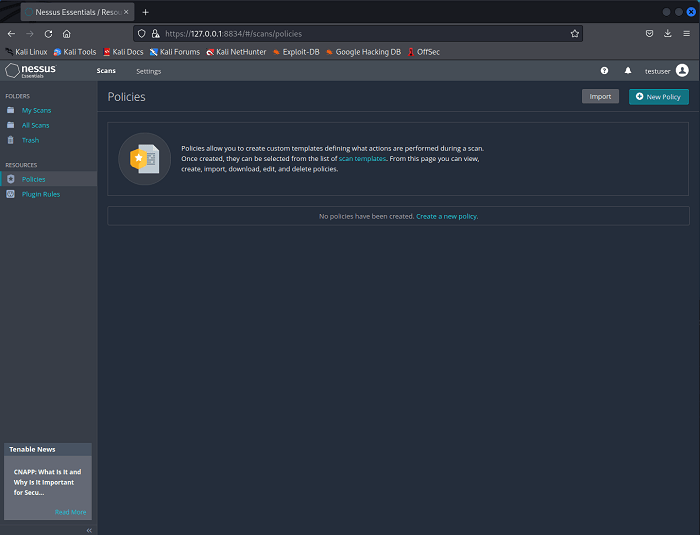Click the All Scans folder icon
Screen dimensions: 700x535
click(x=11, y=125)
